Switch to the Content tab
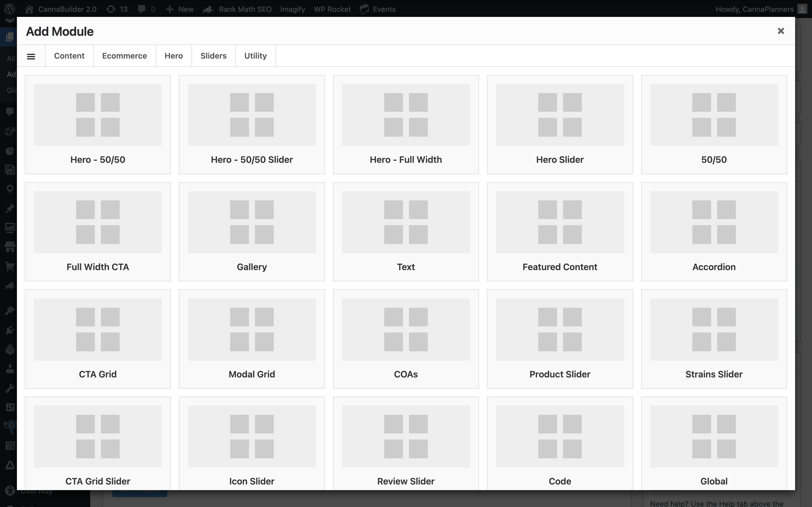Screen dimensions: 812x507 [69, 56]
